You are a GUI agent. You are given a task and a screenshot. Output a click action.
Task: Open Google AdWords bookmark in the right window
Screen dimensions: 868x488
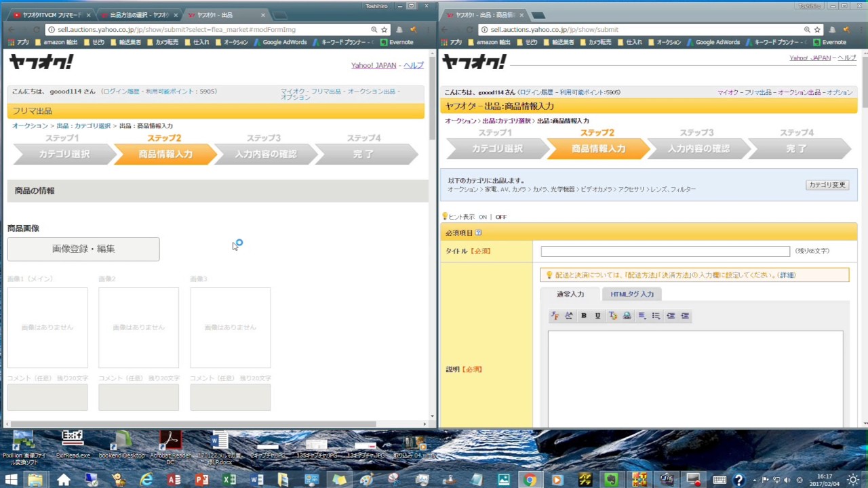point(713,42)
